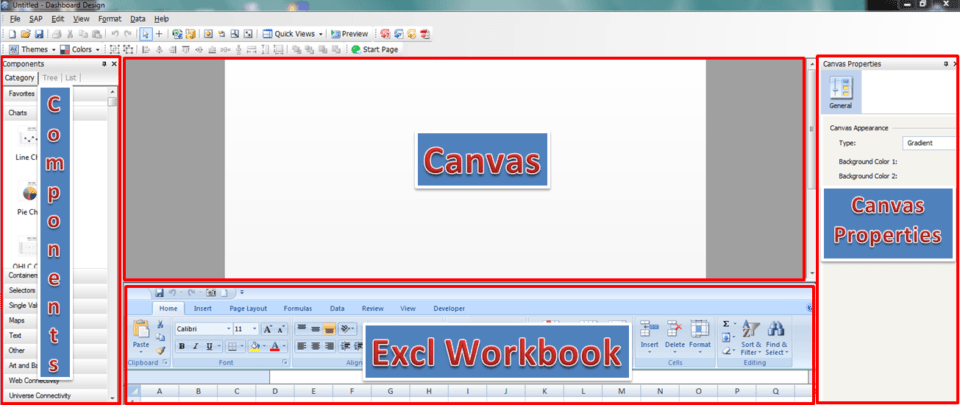Activate the Selection arrow tool
960x405 pixels.
[146, 34]
